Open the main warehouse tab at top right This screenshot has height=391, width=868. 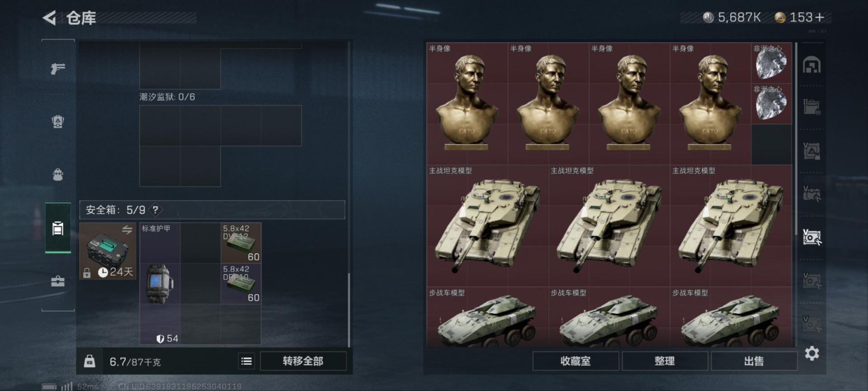(x=812, y=65)
